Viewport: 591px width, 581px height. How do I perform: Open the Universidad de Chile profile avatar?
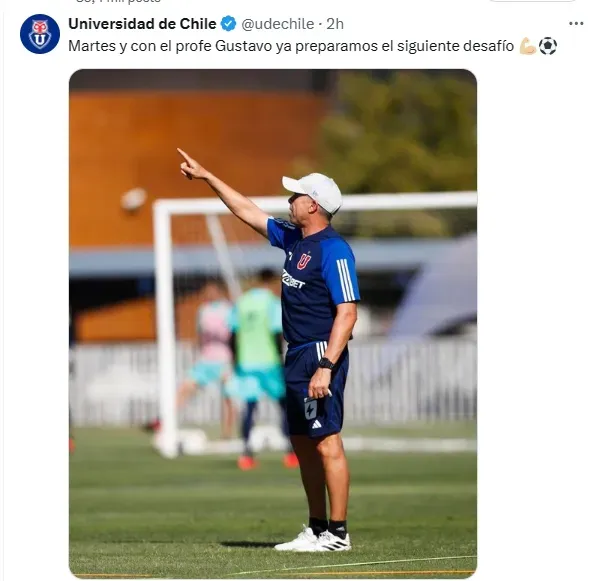40,34
